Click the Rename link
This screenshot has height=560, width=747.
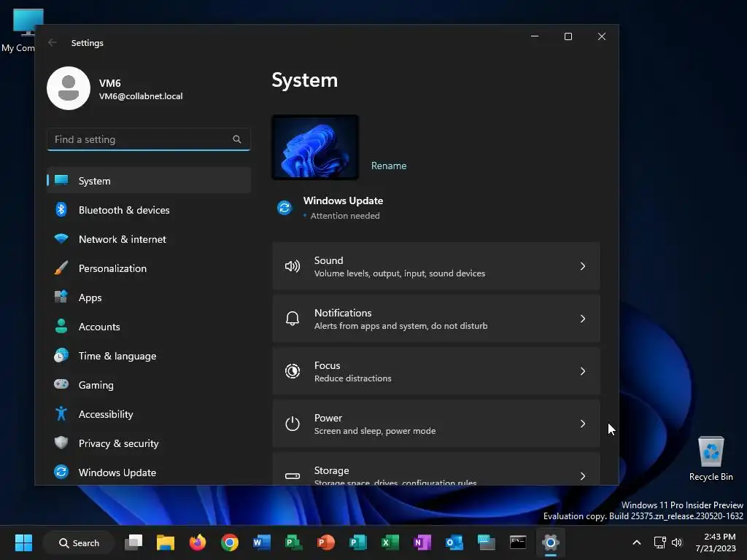[389, 166]
